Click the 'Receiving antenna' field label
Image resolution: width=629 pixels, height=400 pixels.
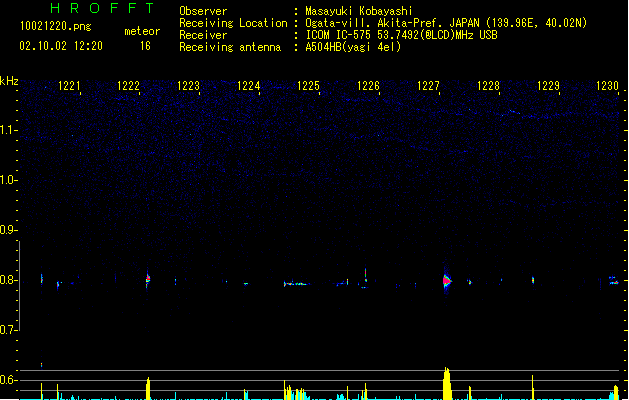[230, 47]
